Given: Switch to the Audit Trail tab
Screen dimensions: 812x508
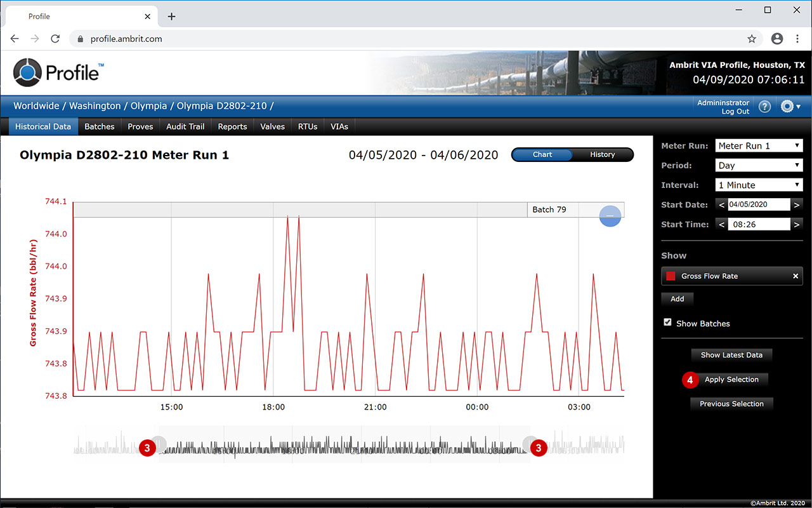Looking at the screenshot, I should (185, 126).
